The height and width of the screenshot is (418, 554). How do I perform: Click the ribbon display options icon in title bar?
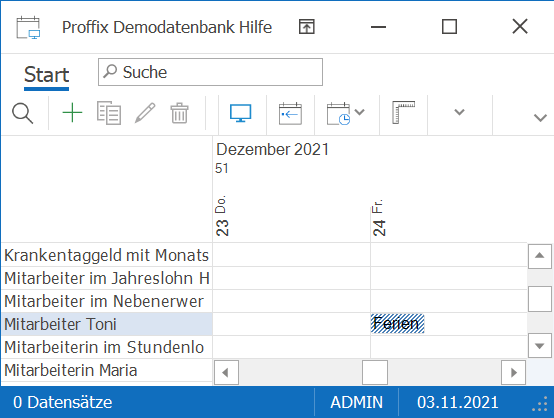pyautogui.click(x=307, y=27)
